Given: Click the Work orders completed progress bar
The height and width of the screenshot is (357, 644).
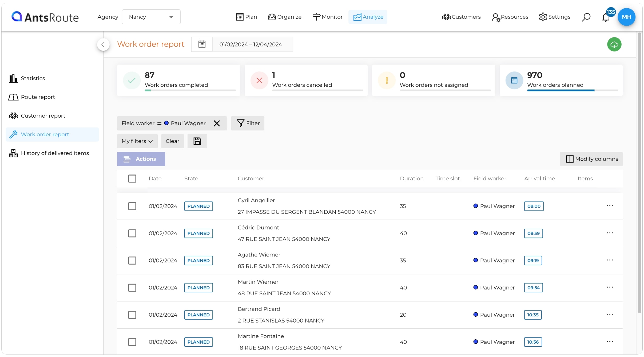Looking at the screenshot, I should (190, 90).
